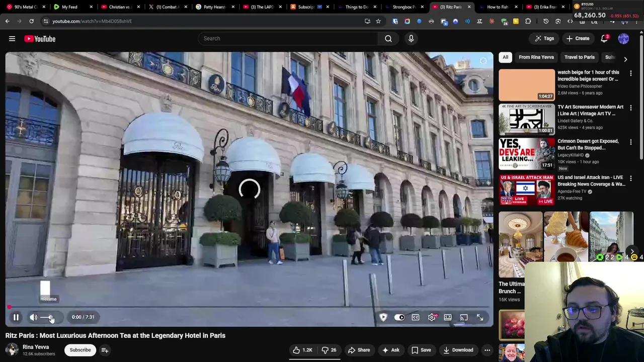Click the add-to-queue icon beside Subscribe
Image resolution: width=644 pixels, height=362 pixels.
(105, 350)
